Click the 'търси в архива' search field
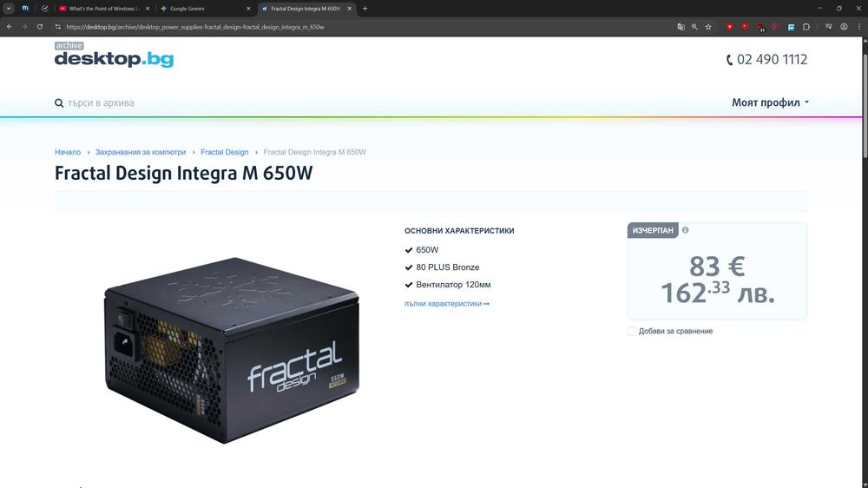Viewport: 868px width, 488px height. point(101,103)
